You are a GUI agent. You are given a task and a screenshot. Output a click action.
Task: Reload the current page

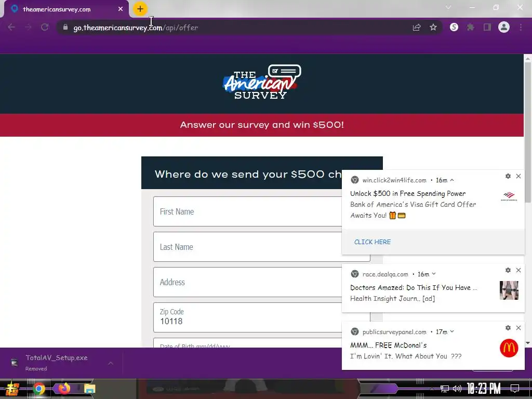click(x=45, y=28)
